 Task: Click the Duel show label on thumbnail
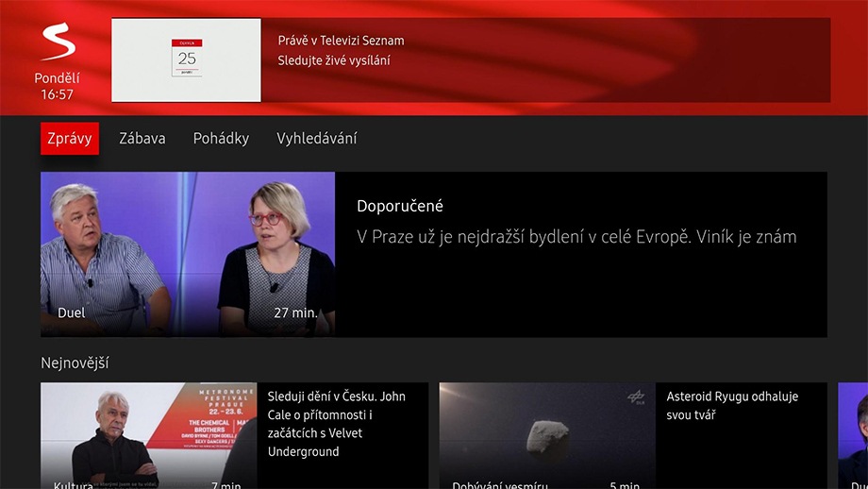pyautogui.click(x=72, y=312)
